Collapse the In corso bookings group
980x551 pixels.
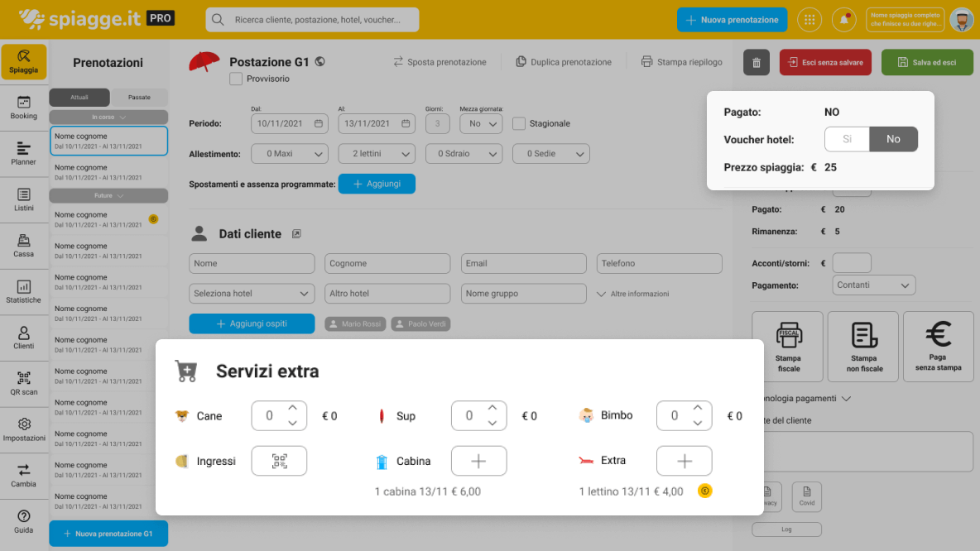click(x=108, y=117)
